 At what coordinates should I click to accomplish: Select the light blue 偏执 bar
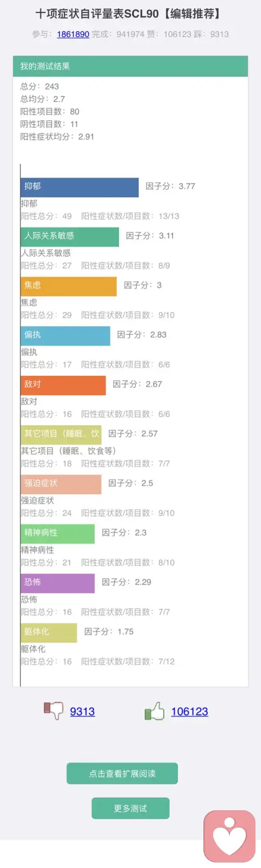pyautogui.click(x=65, y=336)
